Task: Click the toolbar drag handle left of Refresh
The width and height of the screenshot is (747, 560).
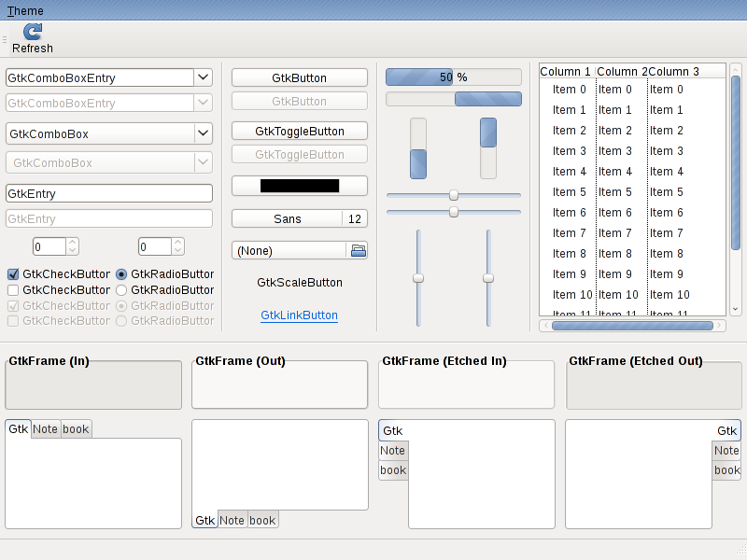Action: tap(5, 39)
